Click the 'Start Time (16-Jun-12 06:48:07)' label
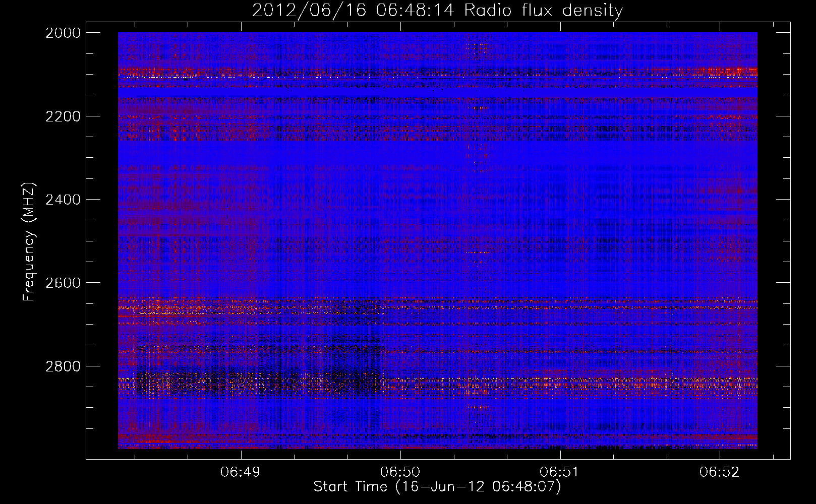Viewport: 816px width, 504px height. (x=437, y=487)
